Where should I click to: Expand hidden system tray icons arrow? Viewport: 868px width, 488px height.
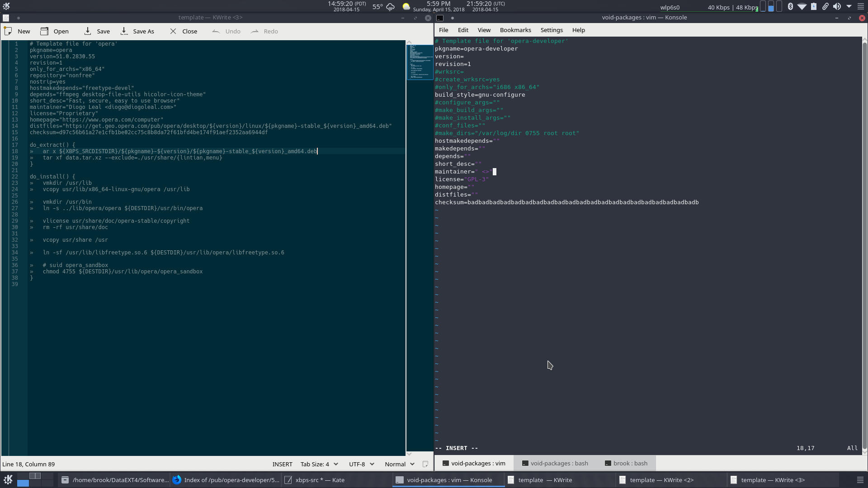pos(849,6)
